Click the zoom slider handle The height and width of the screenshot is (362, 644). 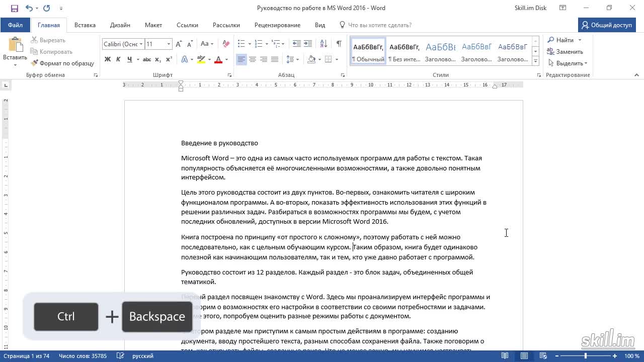click(585, 356)
